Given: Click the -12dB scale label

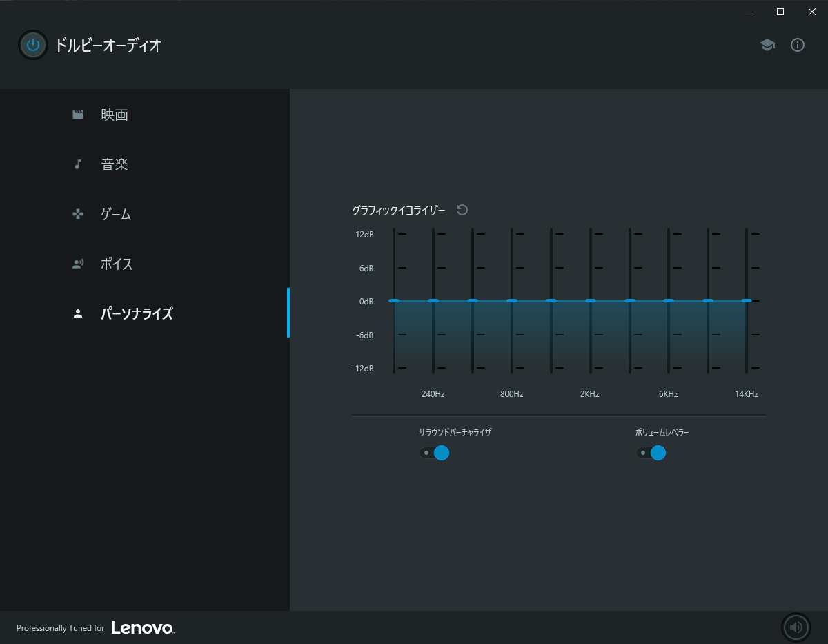Looking at the screenshot, I should (363, 368).
